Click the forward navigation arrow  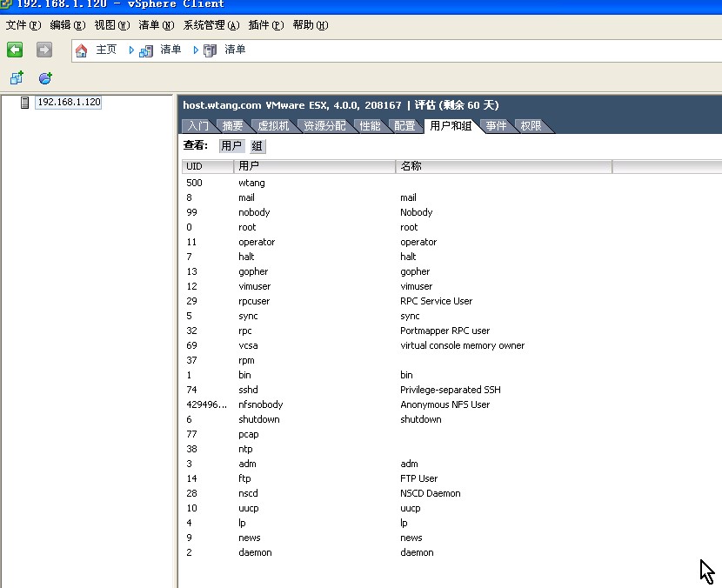(44, 50)
